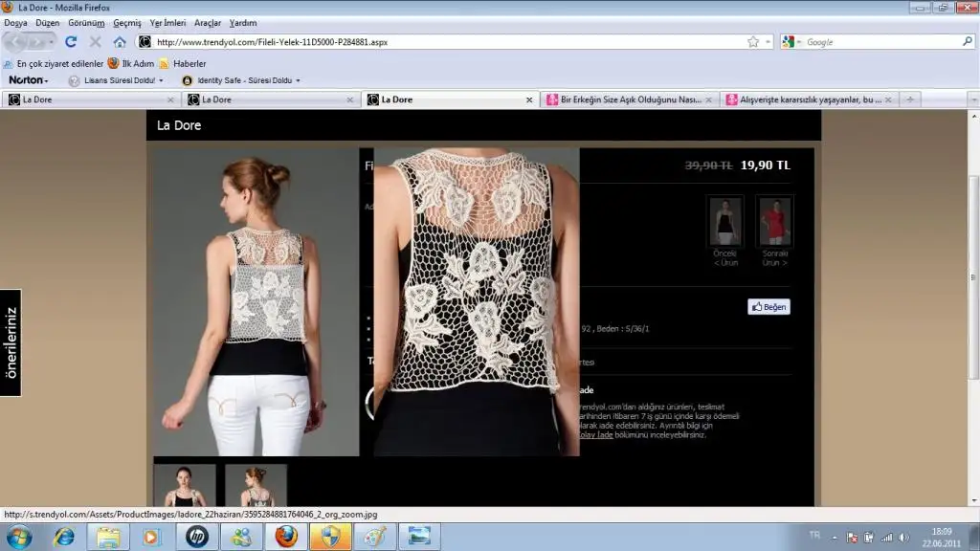Click the Stop loading button
The image size is (980, 551).
pyautogui.click(x=95, y=42)
